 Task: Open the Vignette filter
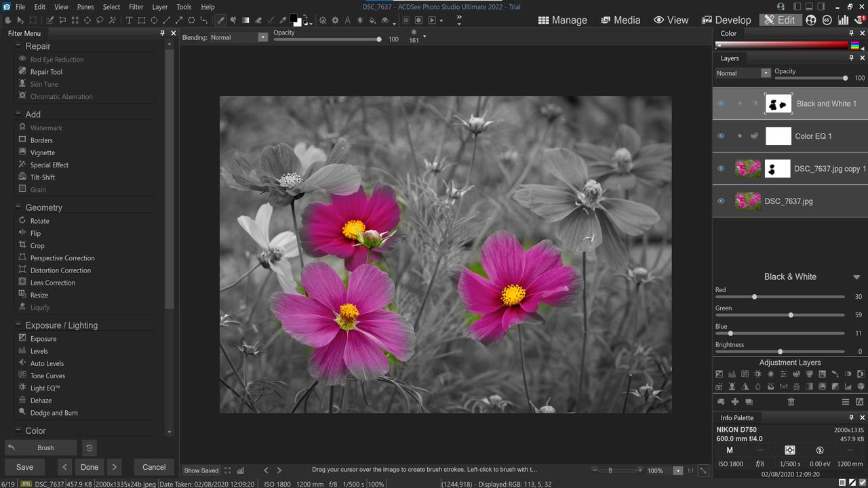tap(43, 152)
